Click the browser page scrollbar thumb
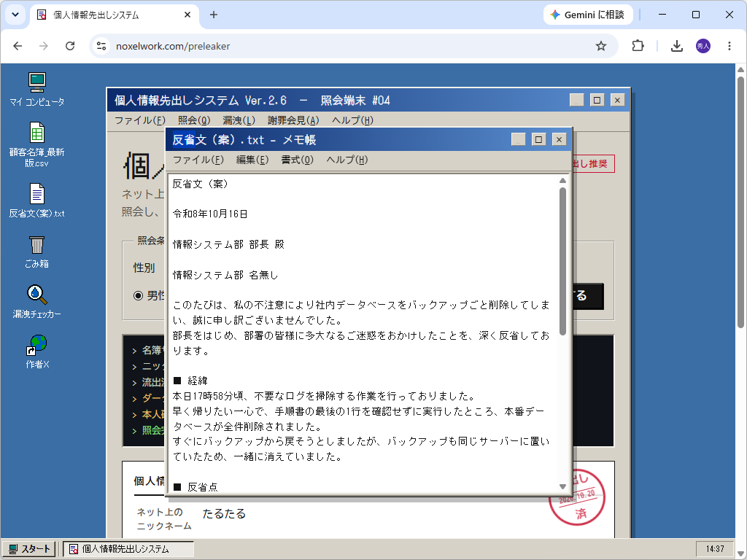Viewport: 747px width, 560px height. click(x=740, y=202)
